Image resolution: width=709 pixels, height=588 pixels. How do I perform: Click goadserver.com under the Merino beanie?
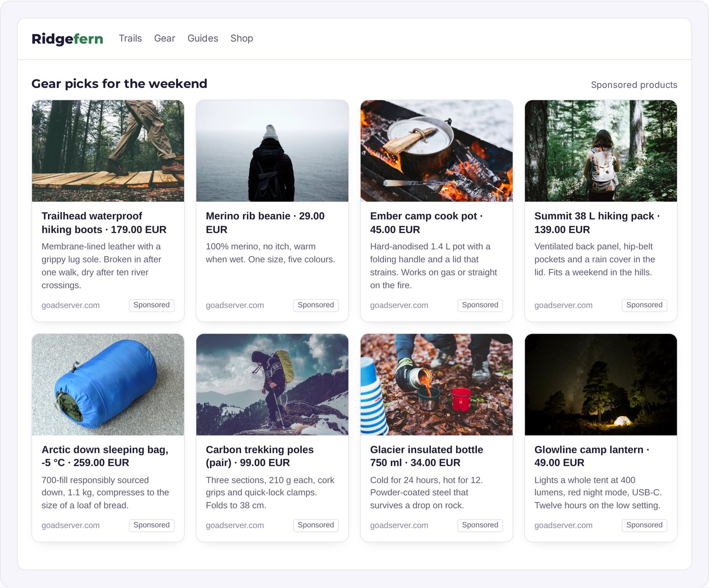tap(235, 305)
